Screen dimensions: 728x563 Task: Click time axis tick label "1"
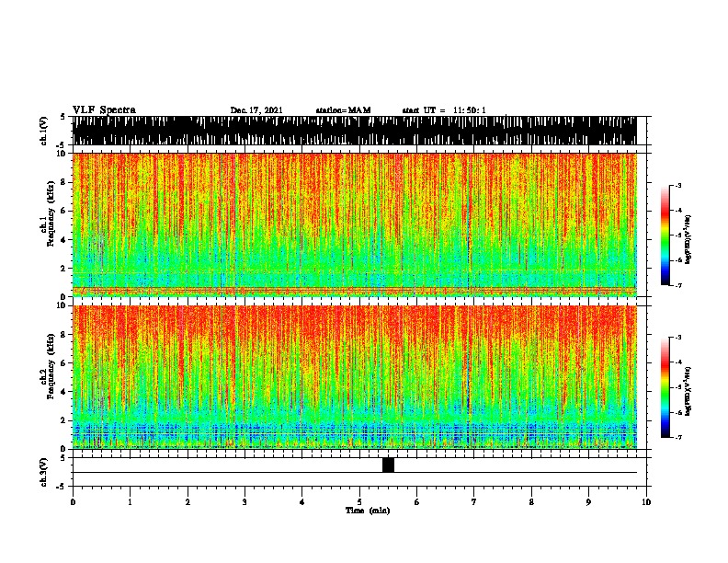[x=130, y=502]
